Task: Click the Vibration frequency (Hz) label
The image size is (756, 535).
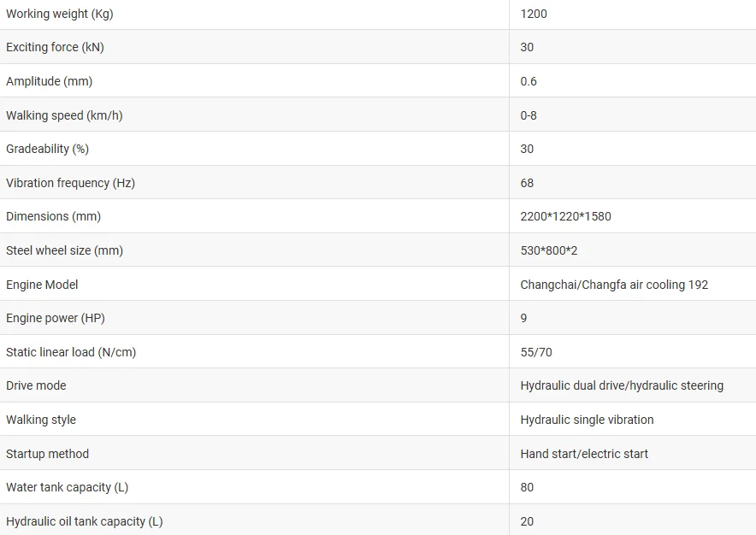Action: click(70, 183)
